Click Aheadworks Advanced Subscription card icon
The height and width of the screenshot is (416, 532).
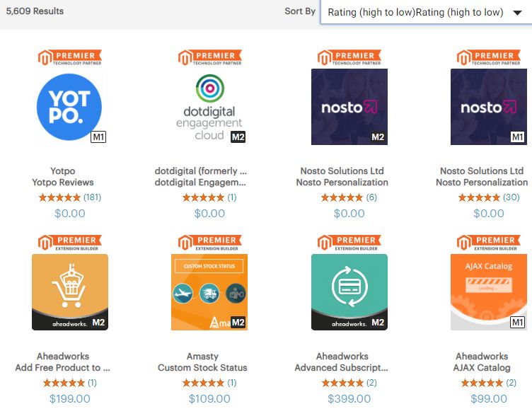[349, 291]
